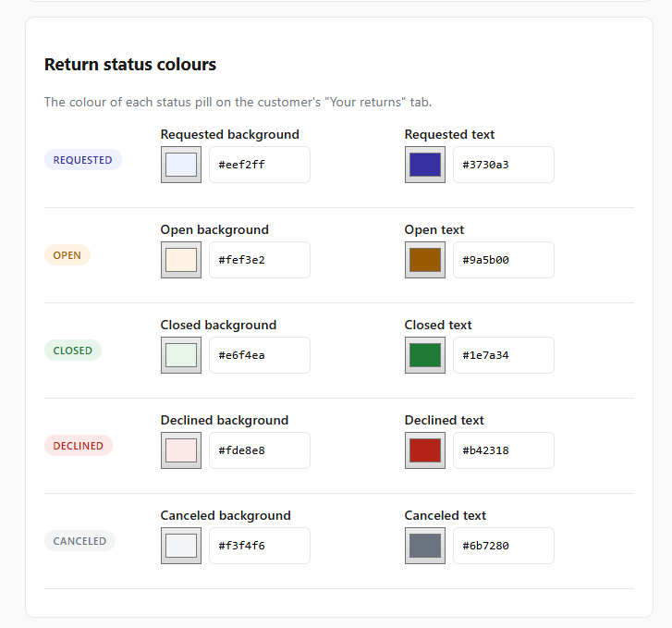Click the #3730a3 hex input field
Screen dimensions: 672x628
click(504, 165)
